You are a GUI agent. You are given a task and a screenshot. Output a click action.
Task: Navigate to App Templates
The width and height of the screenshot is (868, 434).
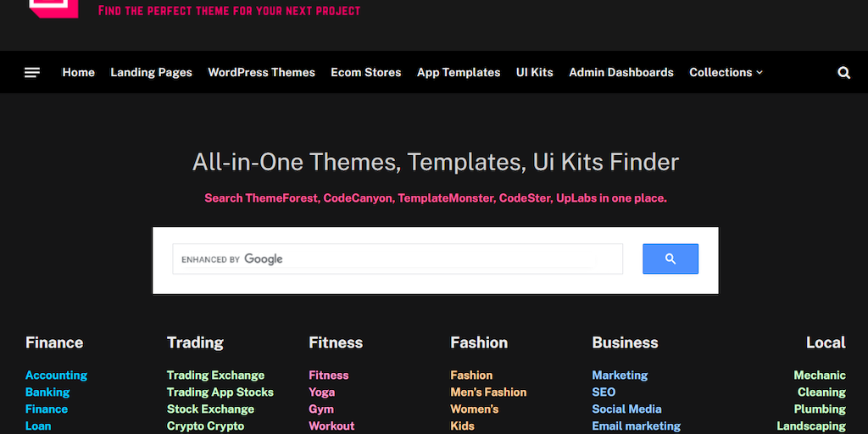click(x=458, y=73)
